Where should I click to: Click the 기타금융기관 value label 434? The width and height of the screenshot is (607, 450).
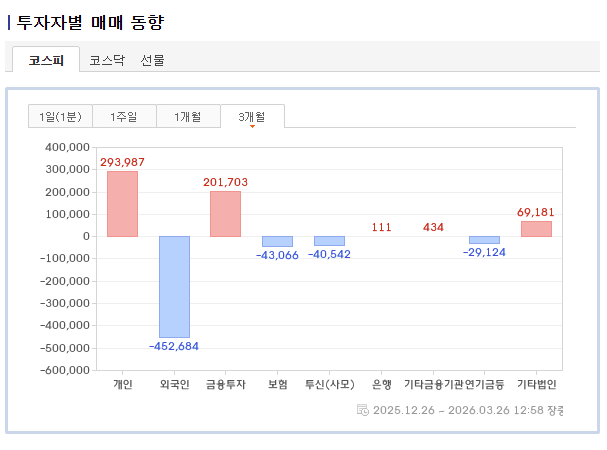tap(433, 227)
